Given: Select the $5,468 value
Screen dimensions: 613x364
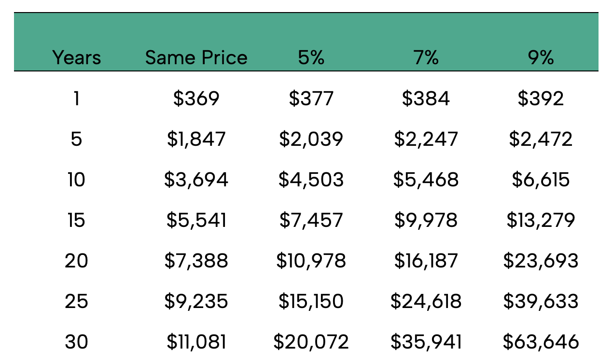Looking at the screenshot, I should click(x=426, y=180).
